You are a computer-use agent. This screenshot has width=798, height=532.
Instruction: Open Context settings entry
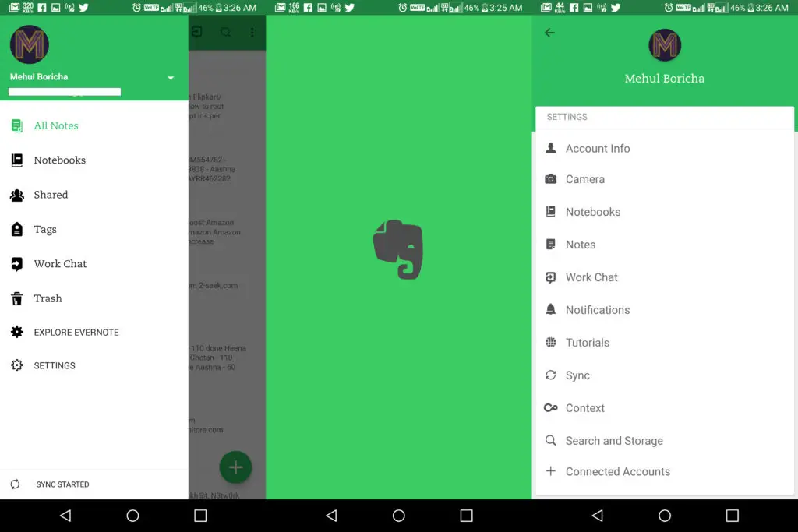tap(665, 408)
